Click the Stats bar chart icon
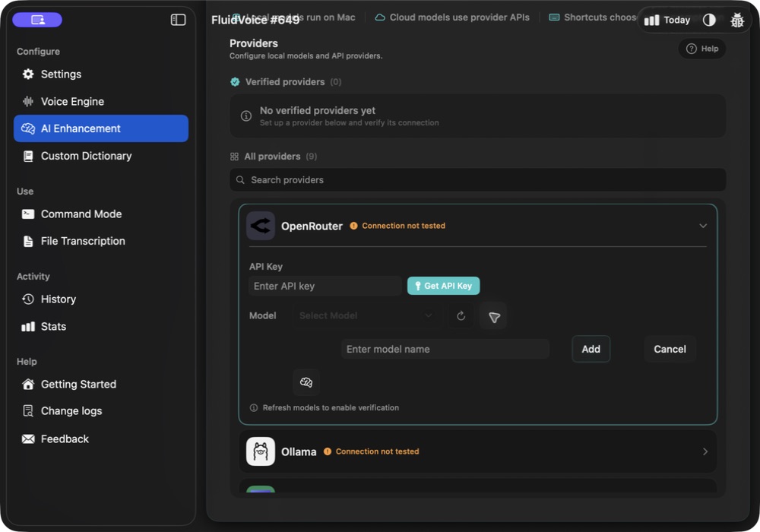The image size is (760, 532). pos(28,327)
